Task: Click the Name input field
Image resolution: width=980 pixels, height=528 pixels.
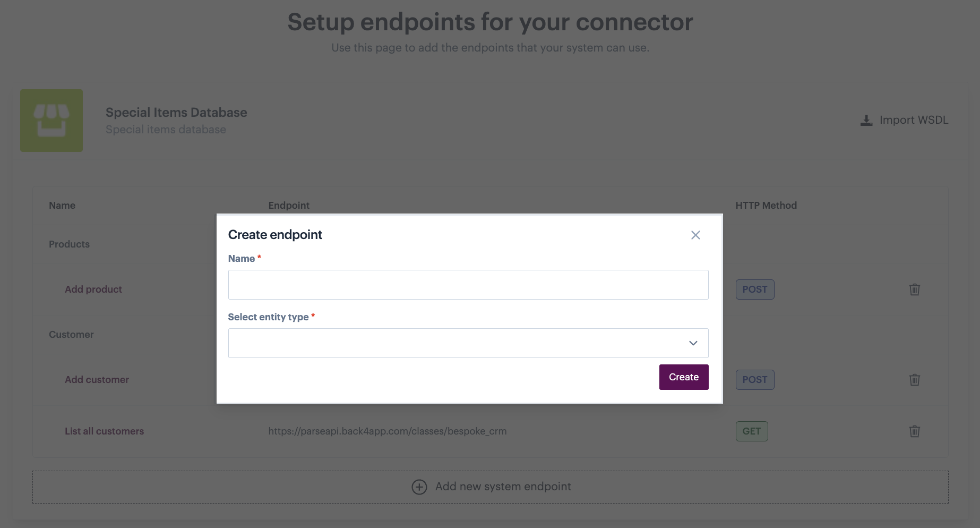Action: (x=468, y=285)
